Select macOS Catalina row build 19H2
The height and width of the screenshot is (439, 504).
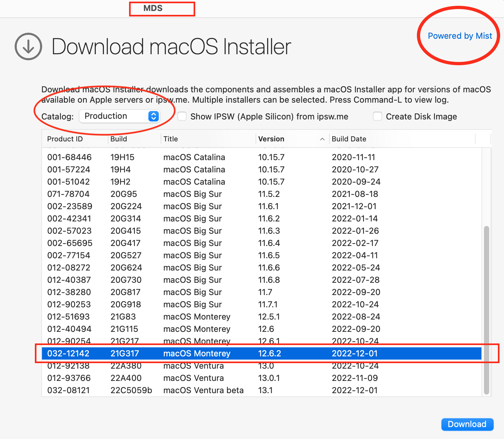pyautogui.click(x=262, y=182)
